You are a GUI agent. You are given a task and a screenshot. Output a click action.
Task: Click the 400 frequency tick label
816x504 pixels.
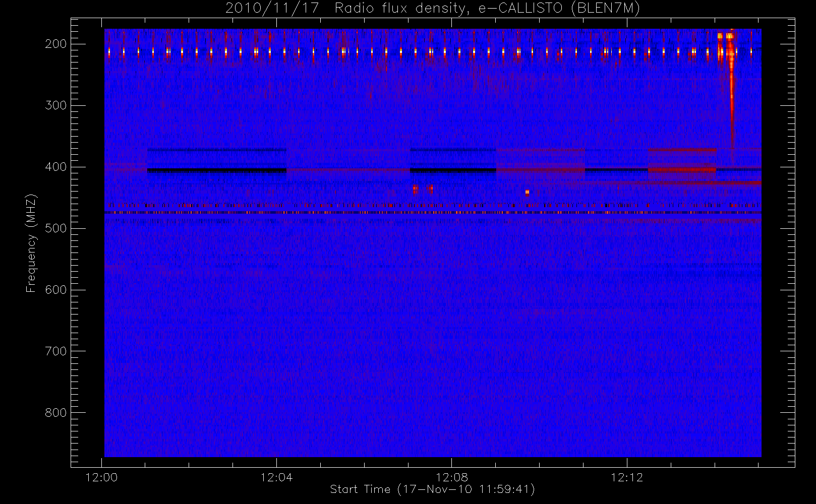tap(56, 167)
